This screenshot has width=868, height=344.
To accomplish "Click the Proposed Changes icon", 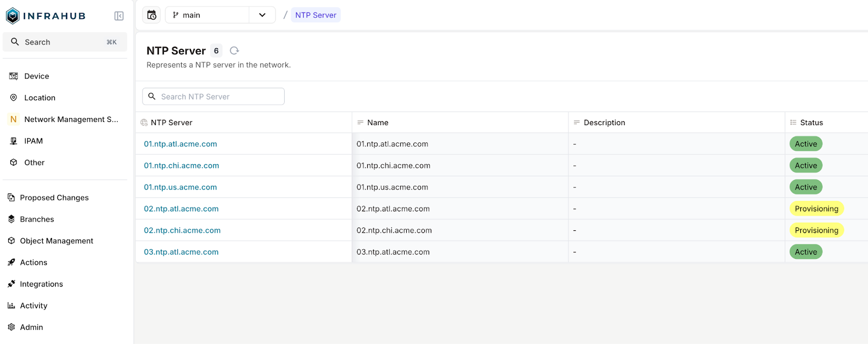I will click(11, 197).
